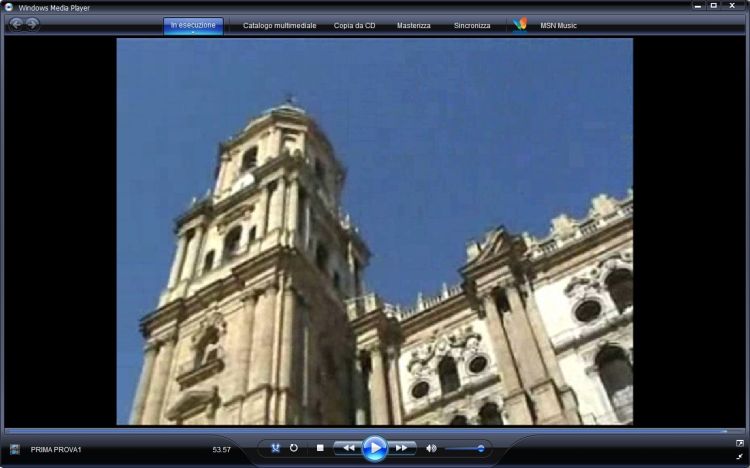The width and height of the screenshot is (750, 468).
Task: Click the Windows Media Player title icon
Action: (x=9, y=7)
